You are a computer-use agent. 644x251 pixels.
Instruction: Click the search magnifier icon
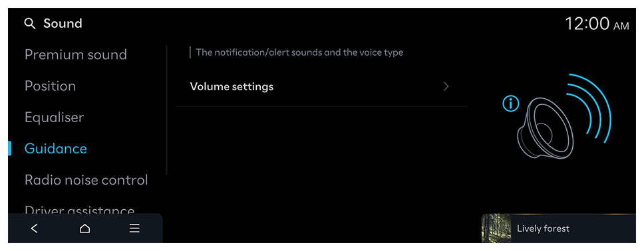click(29, 24)
